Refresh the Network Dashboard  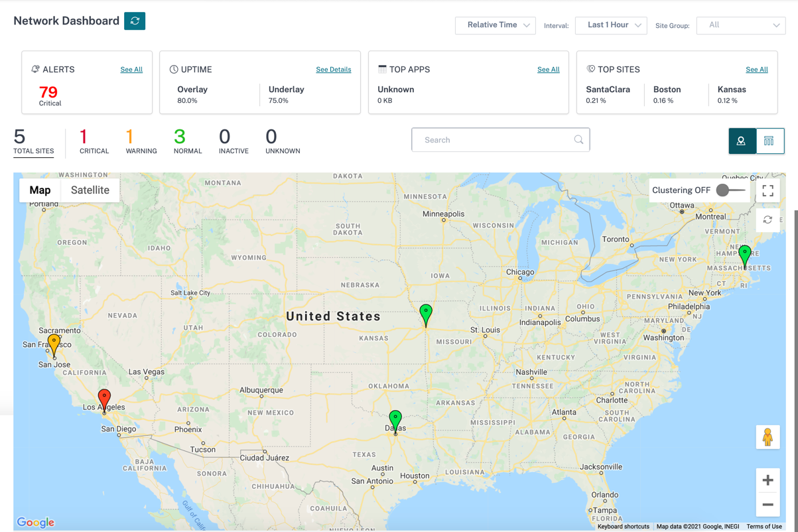click(x=135, y=21)
